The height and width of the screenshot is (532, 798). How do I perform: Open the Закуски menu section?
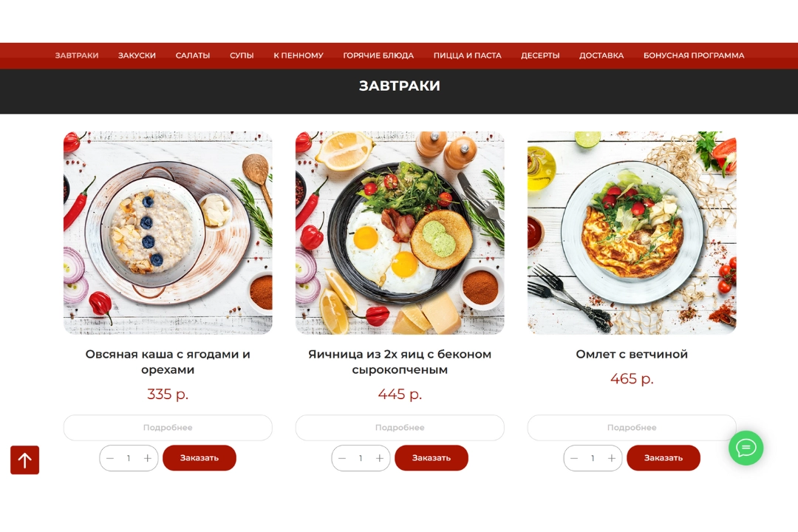137,55
